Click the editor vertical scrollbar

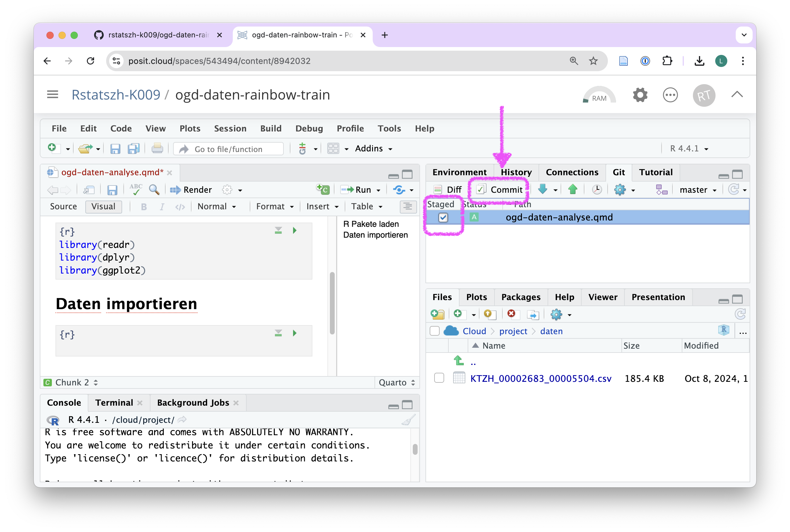point(332,303)
